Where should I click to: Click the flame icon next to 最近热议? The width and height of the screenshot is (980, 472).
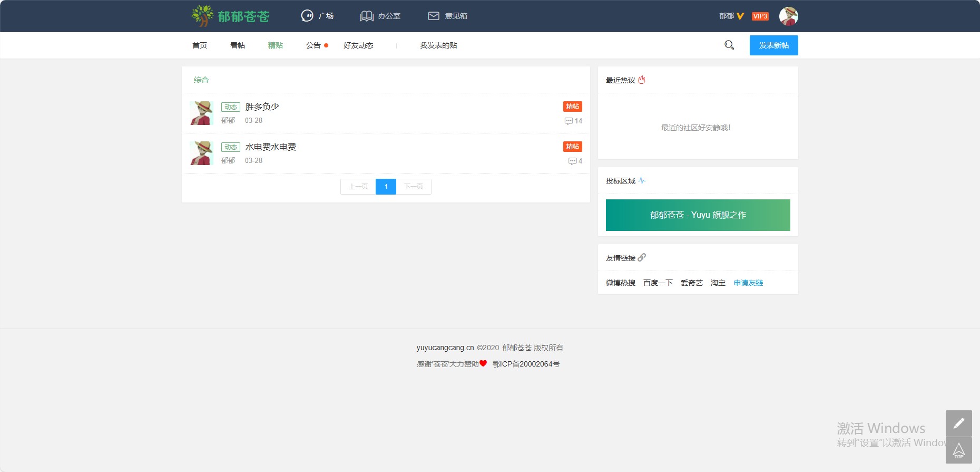(641, 80)
